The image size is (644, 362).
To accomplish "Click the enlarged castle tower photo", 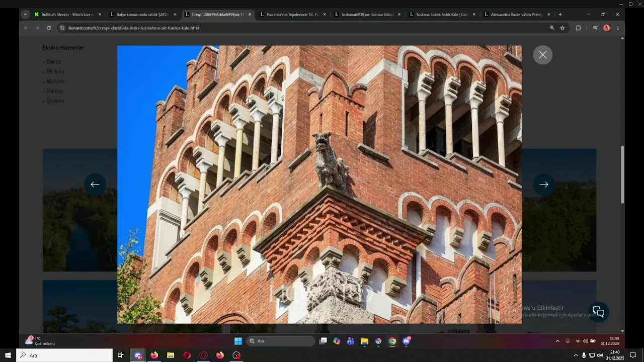I will (319, 185).
